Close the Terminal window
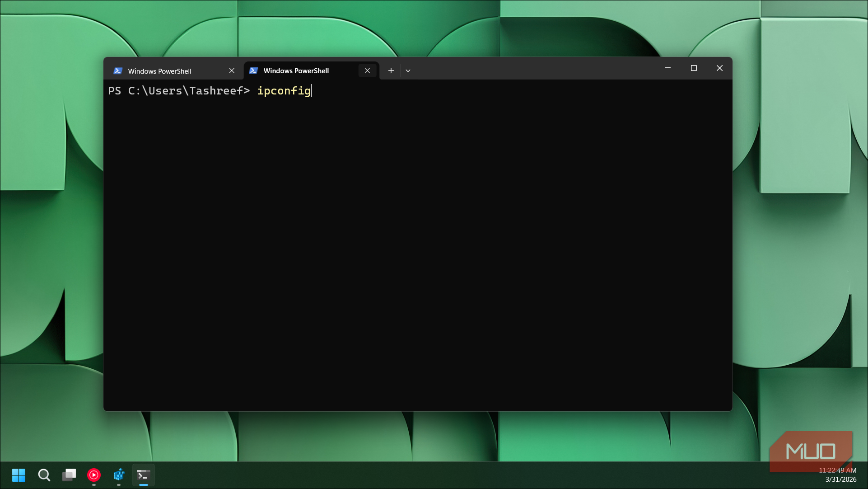 pyautogui.click(x=719, y=68)
